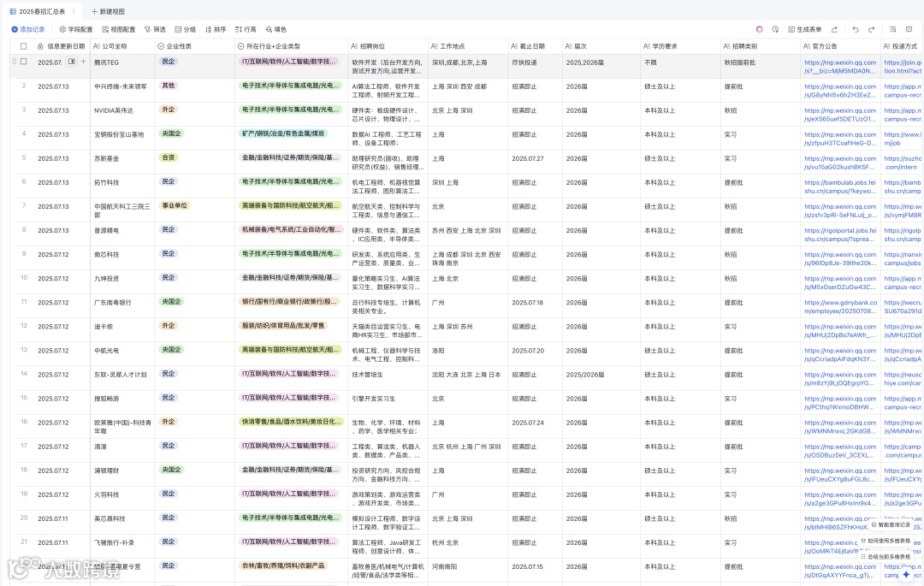
Task: Open 字段配置 field settings
Action: coord(76,29)
